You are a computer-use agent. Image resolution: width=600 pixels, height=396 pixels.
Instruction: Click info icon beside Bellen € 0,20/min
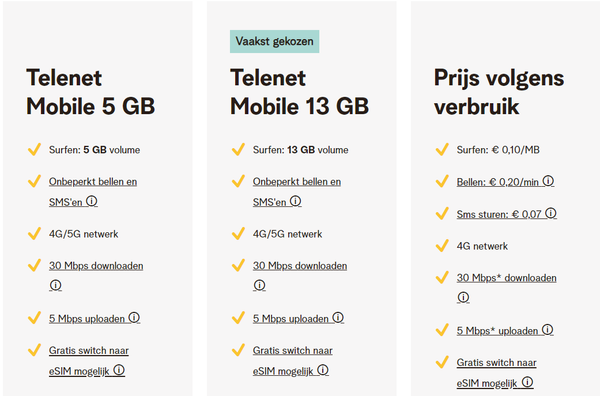[548, 181]
